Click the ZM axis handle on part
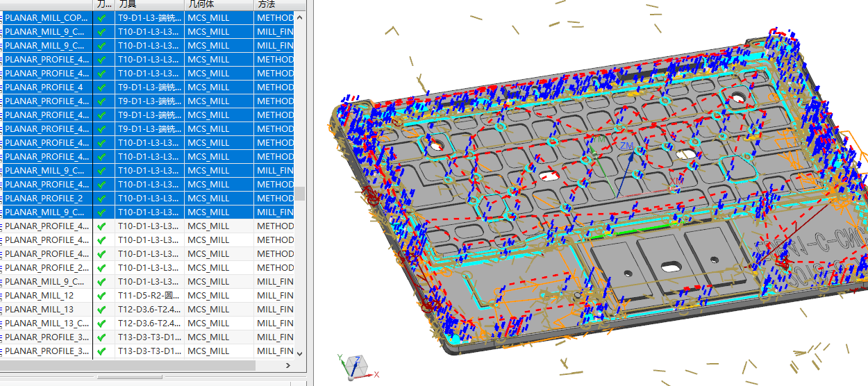 [x=627, y=147]
